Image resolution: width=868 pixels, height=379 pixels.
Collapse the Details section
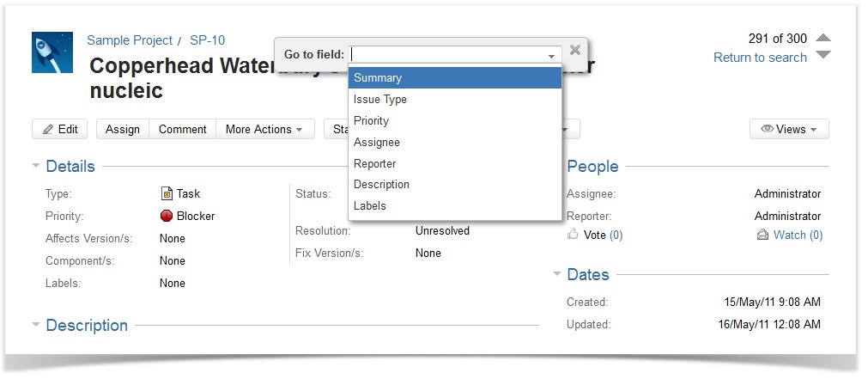[x=36, y=166]
